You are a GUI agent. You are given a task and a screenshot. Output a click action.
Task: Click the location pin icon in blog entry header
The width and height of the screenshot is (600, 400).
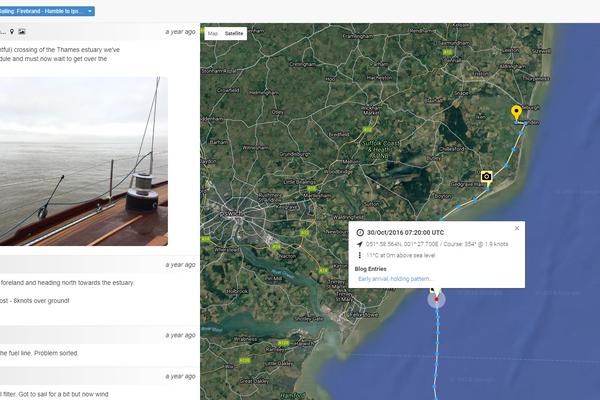pyautogui.click(x=12, y=32)
